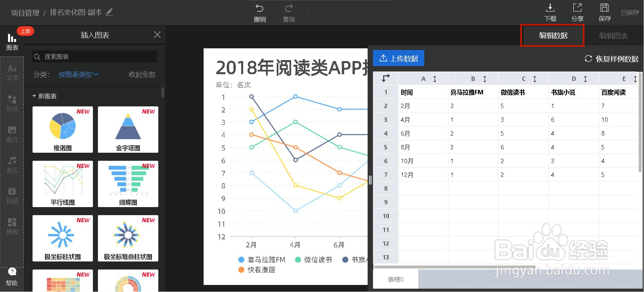The width and height of the screenshot is (644, 292).
Task: Toggle the 书旗 legend item in the chart
Action: coord(355,259)
